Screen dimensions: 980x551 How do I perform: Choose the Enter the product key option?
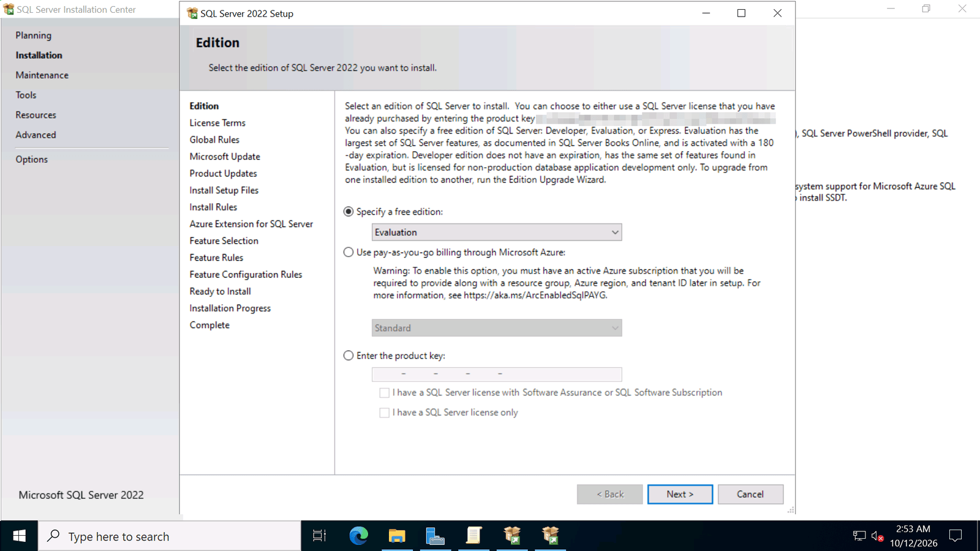349,356
